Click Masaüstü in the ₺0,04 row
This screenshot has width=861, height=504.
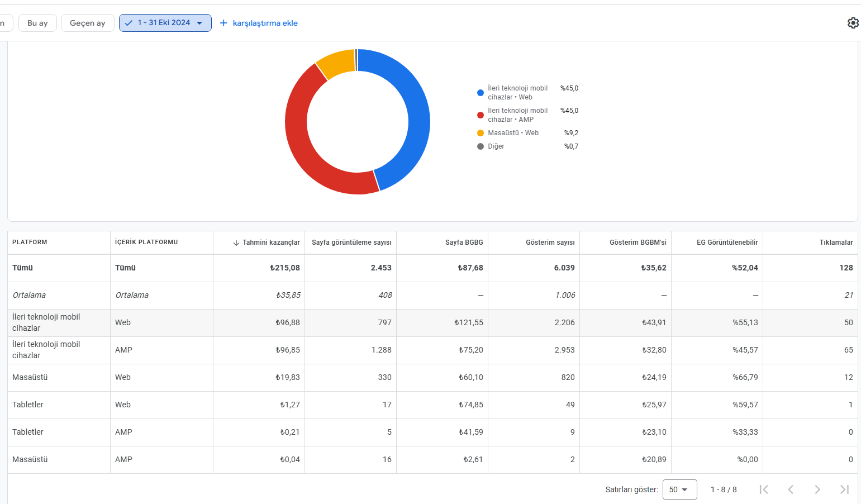click(30, 459)
